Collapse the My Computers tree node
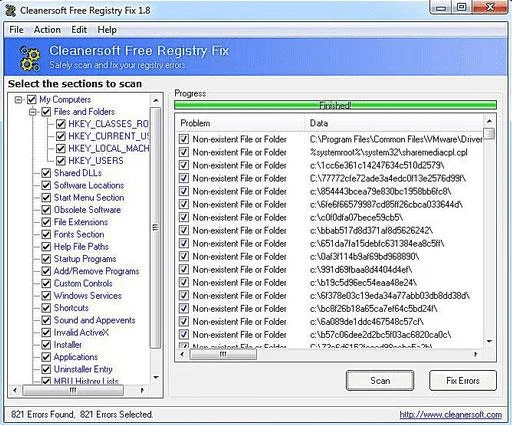Image resolution: width=512 pixels, height=425 pixels. 19,100
